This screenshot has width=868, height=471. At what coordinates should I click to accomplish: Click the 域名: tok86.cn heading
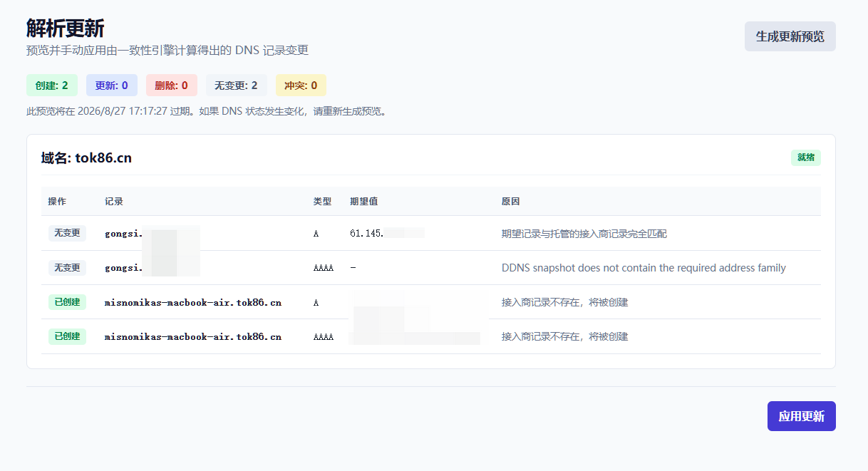click(x=86, y=158)
